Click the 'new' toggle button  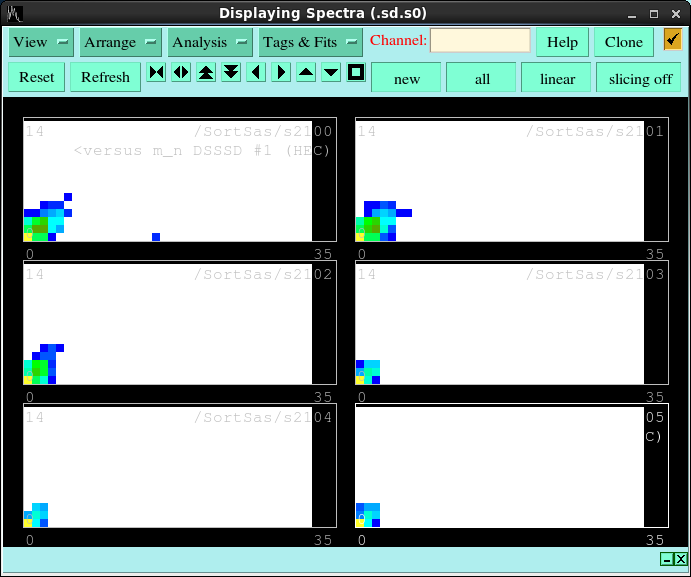(x=406, y=78)
